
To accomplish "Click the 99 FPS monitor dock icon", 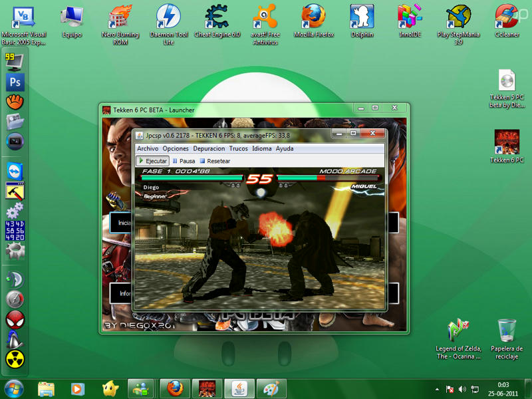I will 14,62.
